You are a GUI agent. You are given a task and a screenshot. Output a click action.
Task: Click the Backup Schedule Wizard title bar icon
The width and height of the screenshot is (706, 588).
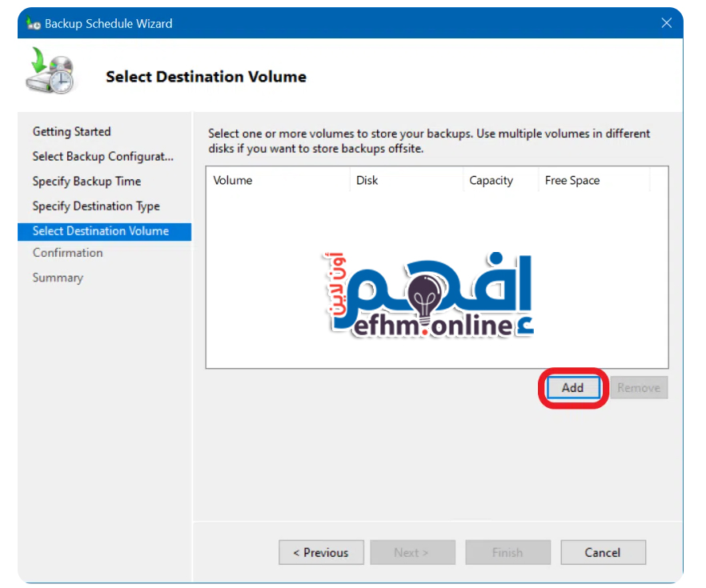pyautogui.click(x=34, y=24)
